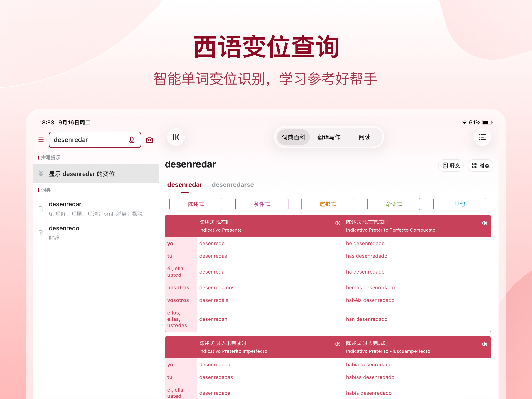The width and height of the screenshot is (532, 399).
Task: Open the camera scan icon
Action: (x=150, y=140)
